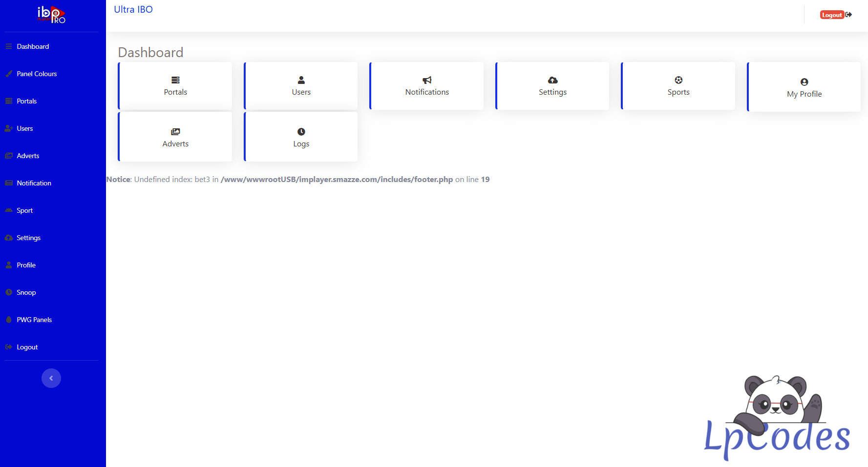Open the Portals dashboard card
Image resolution: width=868 pixels, height=467 pixels.
coord(175,86)
